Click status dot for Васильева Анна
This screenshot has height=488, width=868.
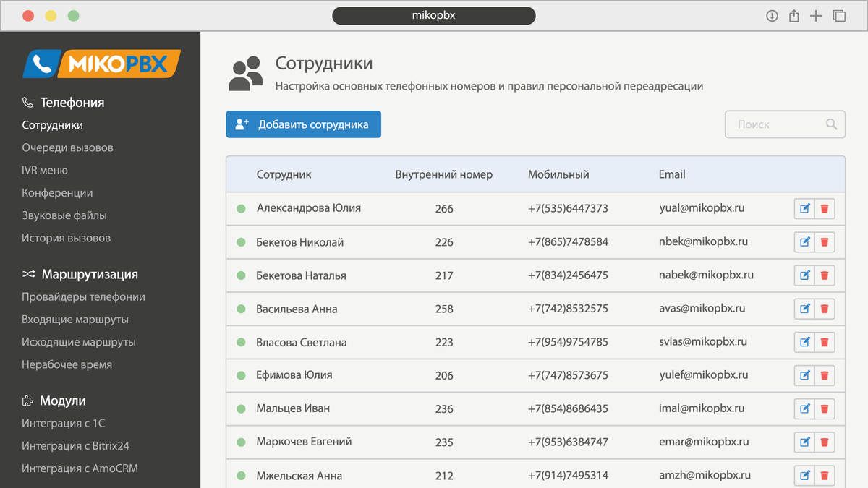pos(242,309)
